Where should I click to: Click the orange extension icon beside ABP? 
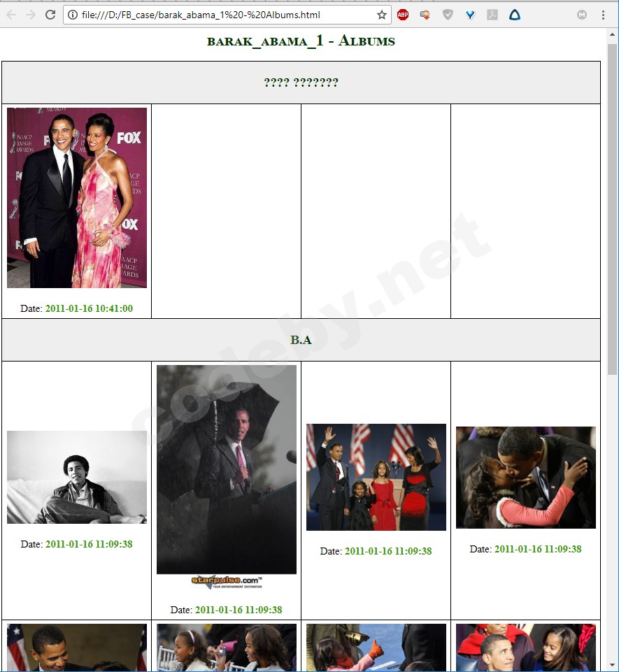425,15
